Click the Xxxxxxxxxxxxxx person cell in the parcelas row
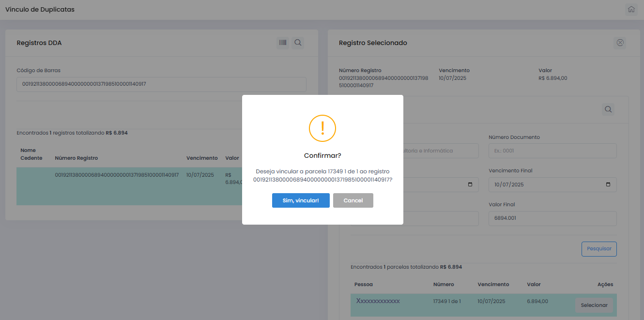644x320 pixels. click(378, 301)
